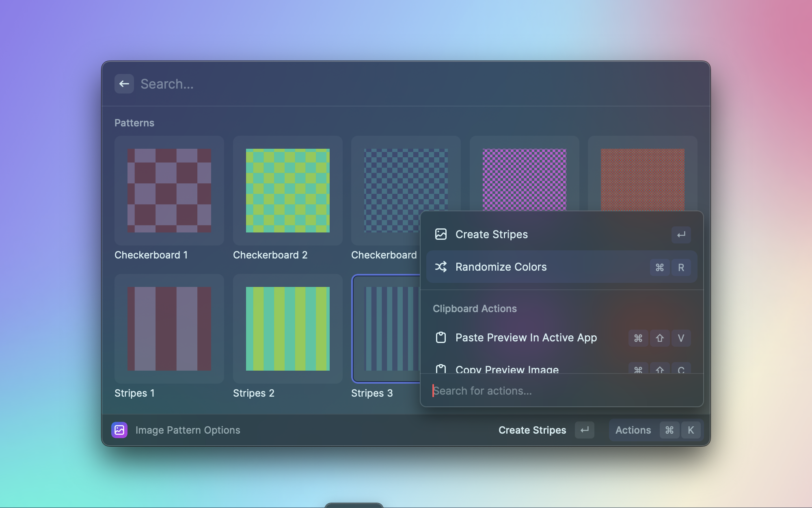
Task: Click the back arrow button
Action: [124, 84]
